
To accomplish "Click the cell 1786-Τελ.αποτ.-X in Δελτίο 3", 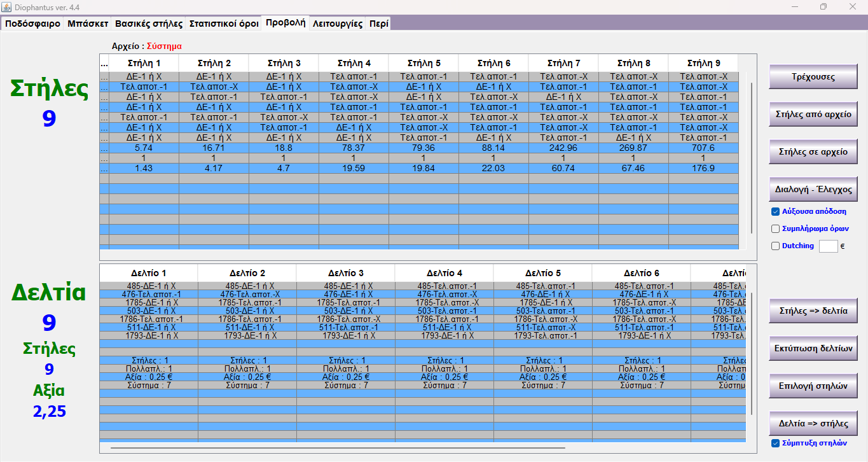I will pyautogui.click(x=346, y=319).
